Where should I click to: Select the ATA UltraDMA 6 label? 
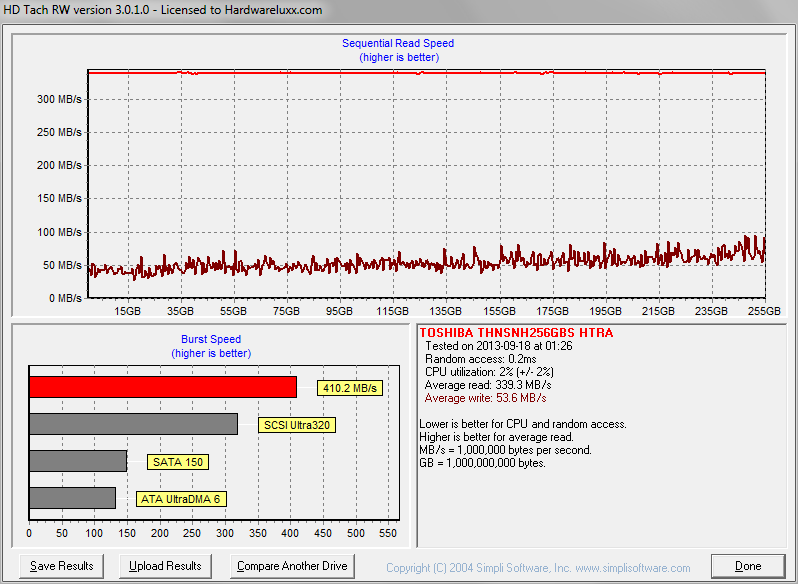(x=181, y=499)
